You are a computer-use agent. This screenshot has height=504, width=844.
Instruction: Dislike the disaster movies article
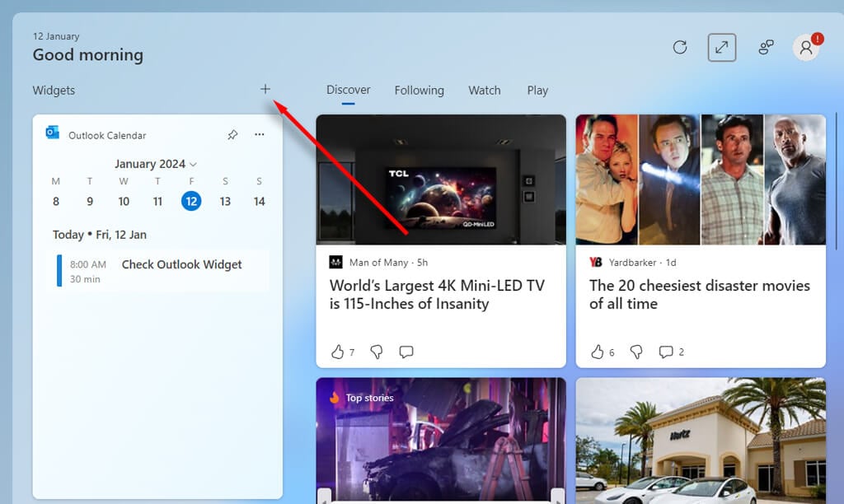(636, 352)
